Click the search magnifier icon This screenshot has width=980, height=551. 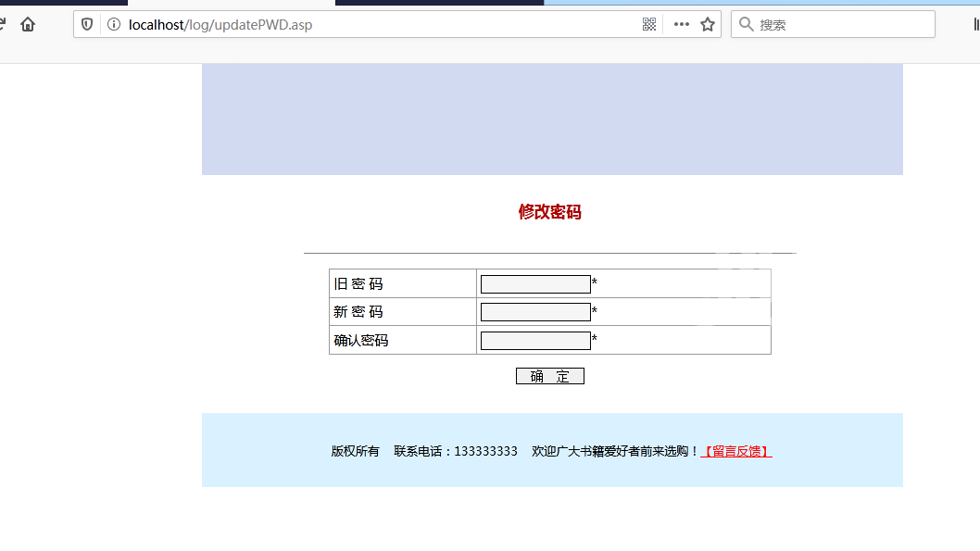[x=746, y=25]
